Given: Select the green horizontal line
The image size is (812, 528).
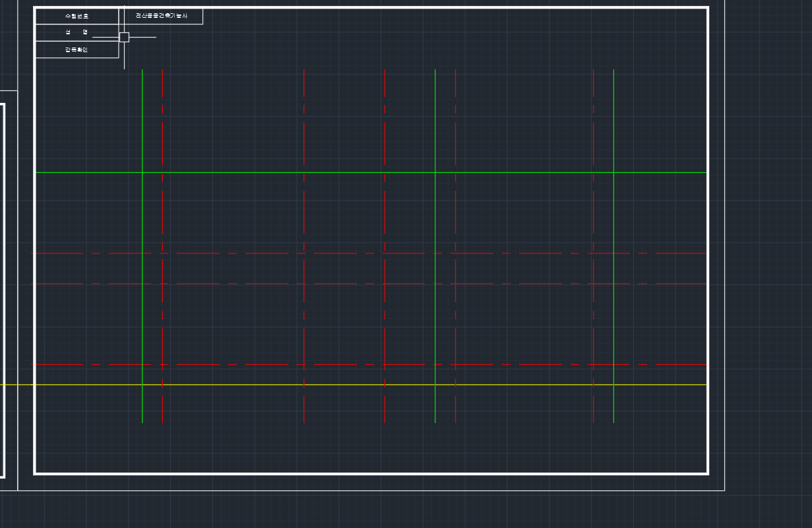Looking at the screenshot, I should click(x=370, y=172).
